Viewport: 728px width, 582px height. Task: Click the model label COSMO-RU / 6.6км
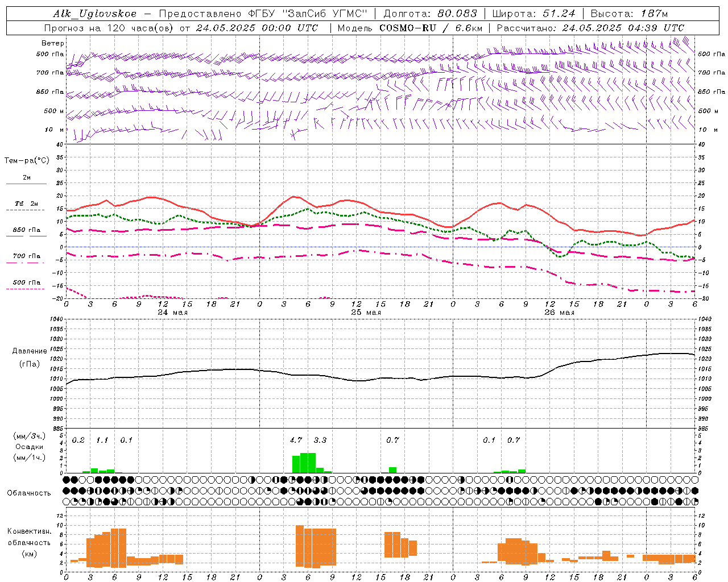[431, 28]
